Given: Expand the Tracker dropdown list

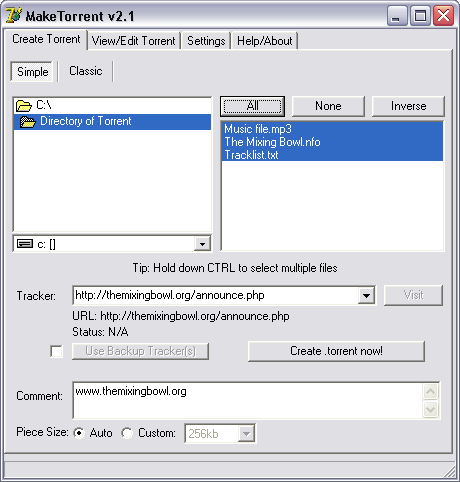Looking at the screenshot, I should 366,296.
